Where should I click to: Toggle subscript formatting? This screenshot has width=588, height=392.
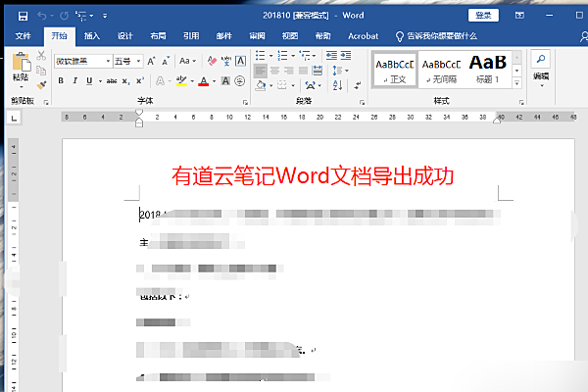pyautogui.click(x=126, y=81)
